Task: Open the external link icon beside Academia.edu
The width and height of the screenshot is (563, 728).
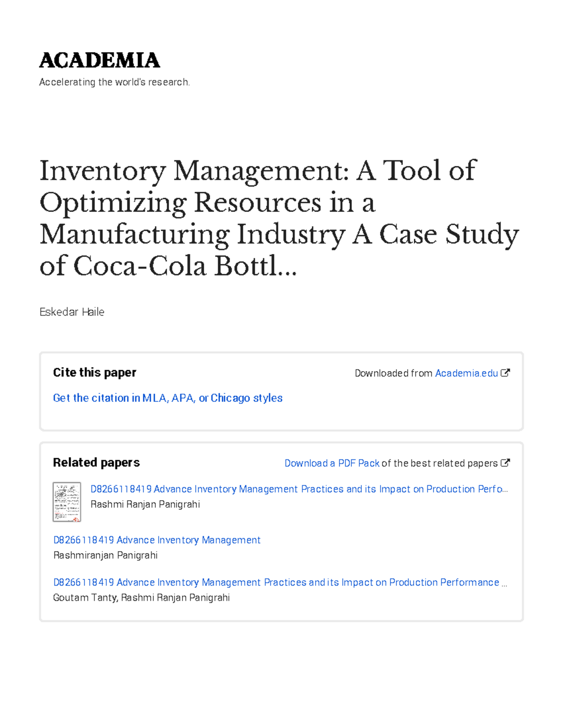Action: tap(504, 373)
